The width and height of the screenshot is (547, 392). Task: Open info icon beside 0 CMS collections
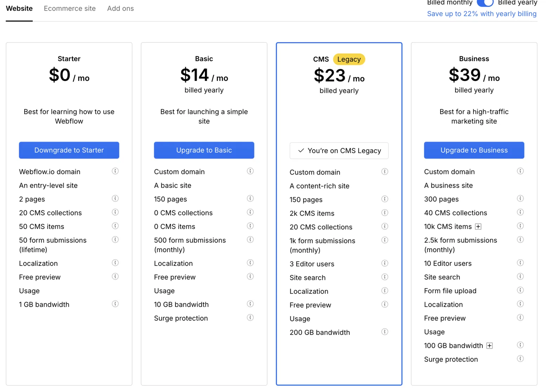(250, 212)
